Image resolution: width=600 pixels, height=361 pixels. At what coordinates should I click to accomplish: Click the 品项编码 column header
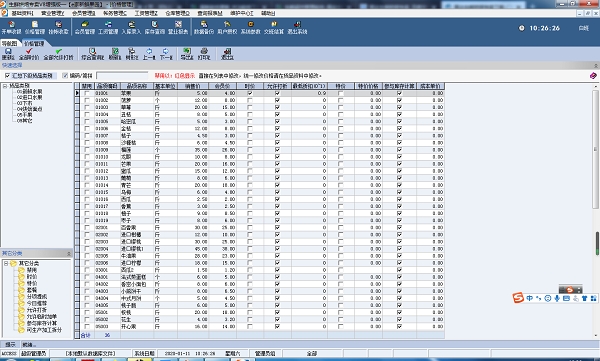(x=107, y=86)
